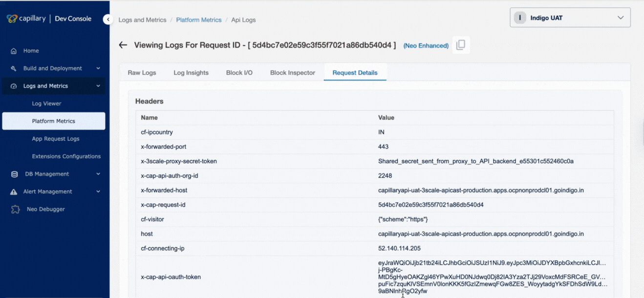Click the cf-ipcountry header name
Screen dimensions: 644x298
(157, 132)
